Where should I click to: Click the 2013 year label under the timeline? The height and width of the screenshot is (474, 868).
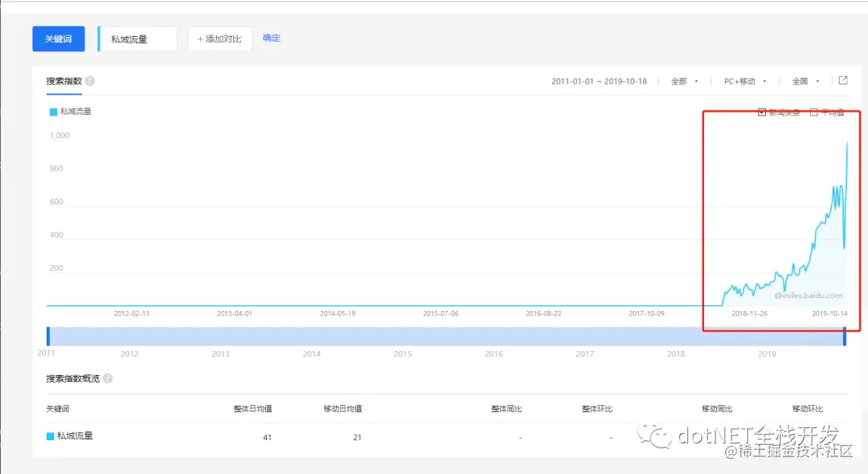click(x=220, y=354)
